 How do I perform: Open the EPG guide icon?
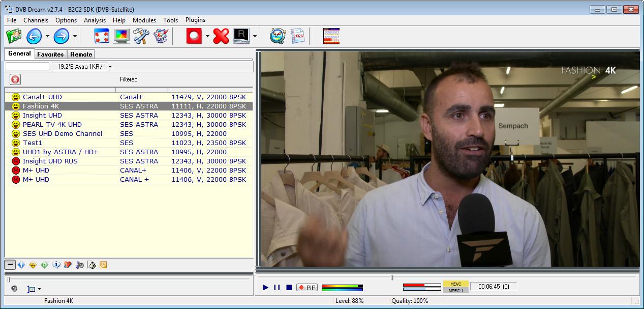(x=297, y=36)
